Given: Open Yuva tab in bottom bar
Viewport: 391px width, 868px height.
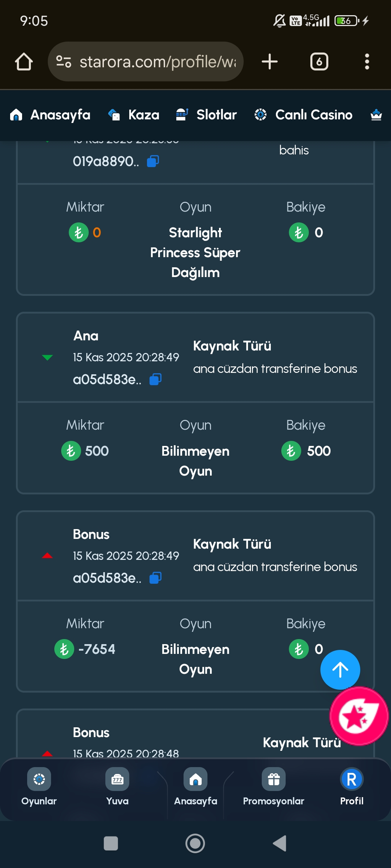Looking at the screenshot, I should tap(117, 787).
